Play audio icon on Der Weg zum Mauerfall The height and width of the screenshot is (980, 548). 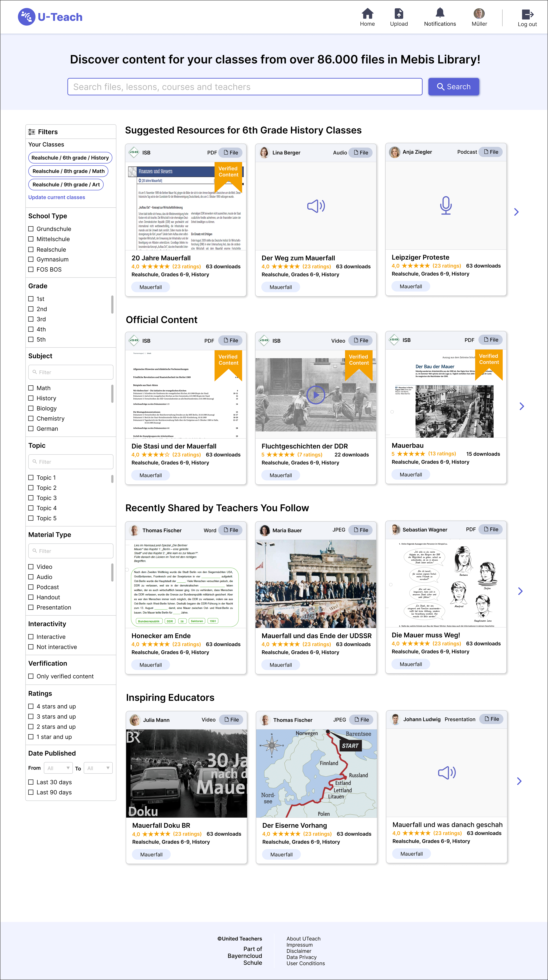tap(316, 206)
